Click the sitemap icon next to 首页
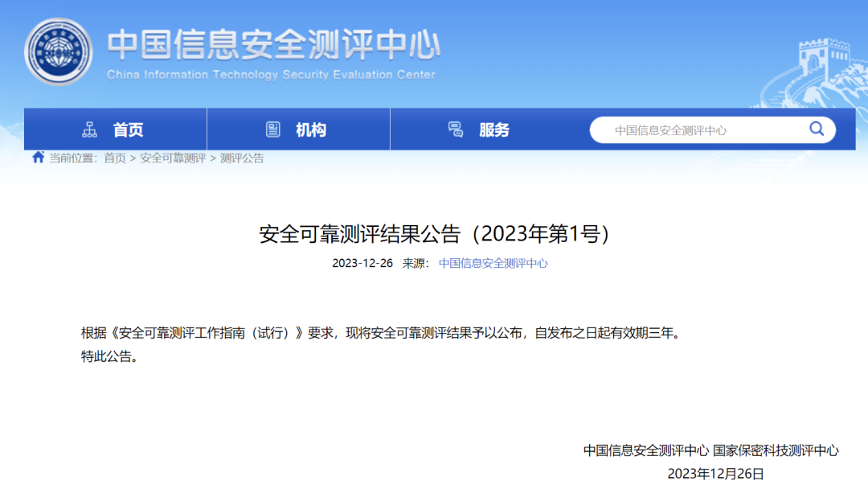Image resolution: width=868 pixels, height=485 pixels. coord(89,129)
